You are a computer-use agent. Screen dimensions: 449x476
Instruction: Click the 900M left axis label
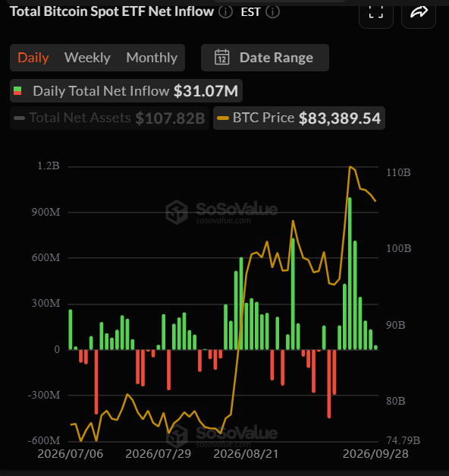tap(46, 212)
